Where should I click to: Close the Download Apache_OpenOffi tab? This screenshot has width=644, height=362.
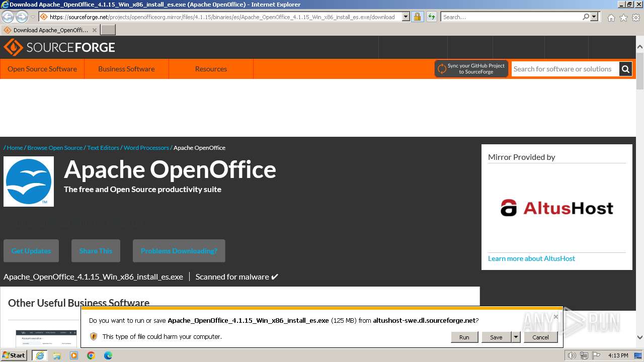click(x=95, y=30)
